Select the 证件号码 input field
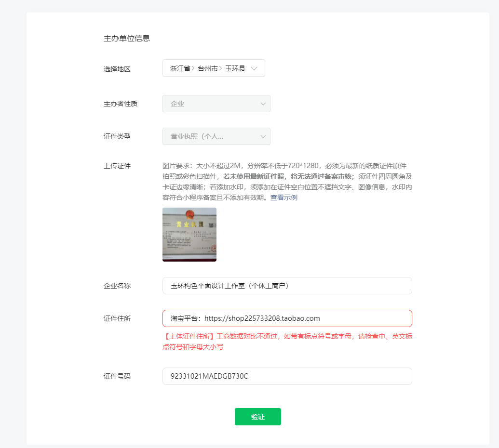The height and width of the screenshot is (448, 499). coord(287,376)
